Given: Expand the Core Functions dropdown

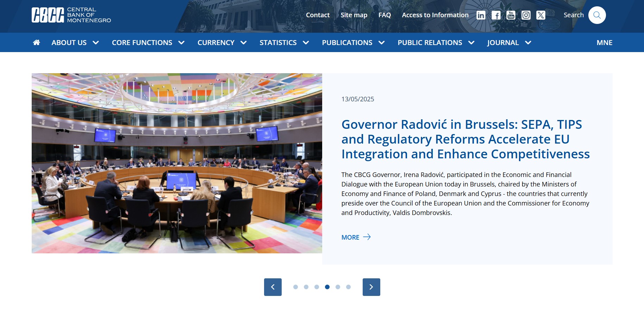Looking at the screenshot, I should point(148,43).
